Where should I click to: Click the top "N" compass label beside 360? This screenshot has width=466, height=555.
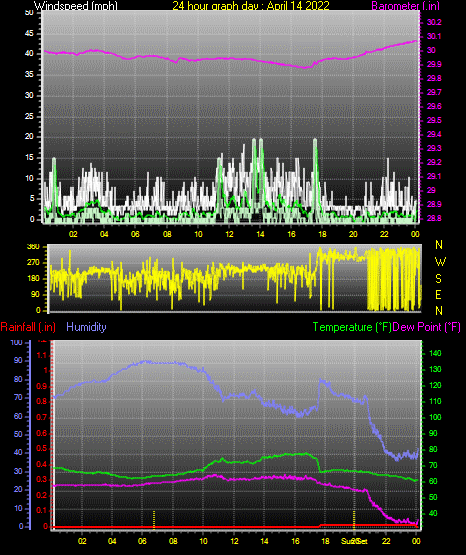(439, 245)
